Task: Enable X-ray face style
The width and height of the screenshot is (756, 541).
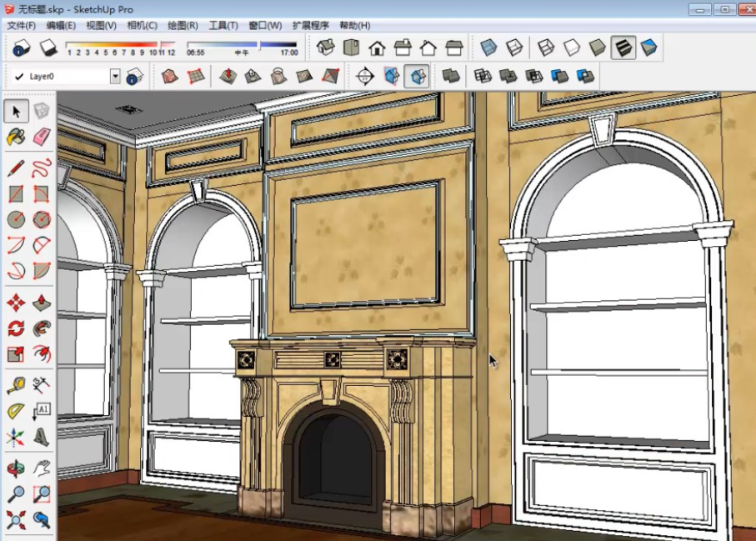Action: (x=488, y=48)
